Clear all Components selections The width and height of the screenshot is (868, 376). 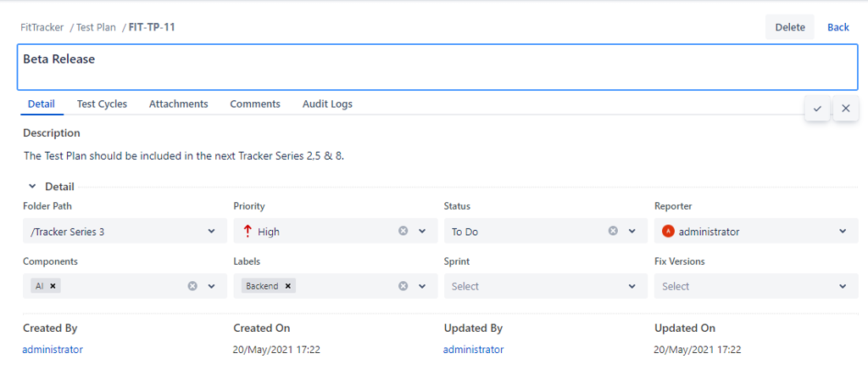(192, 287)
